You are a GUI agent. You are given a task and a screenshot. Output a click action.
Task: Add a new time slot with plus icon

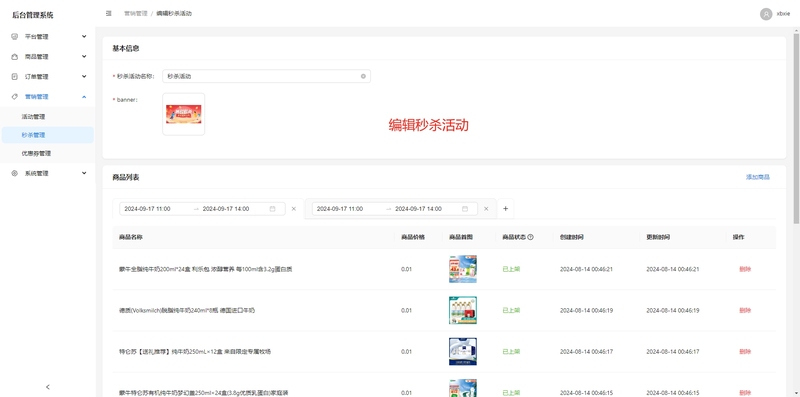[x=506, y=209]
